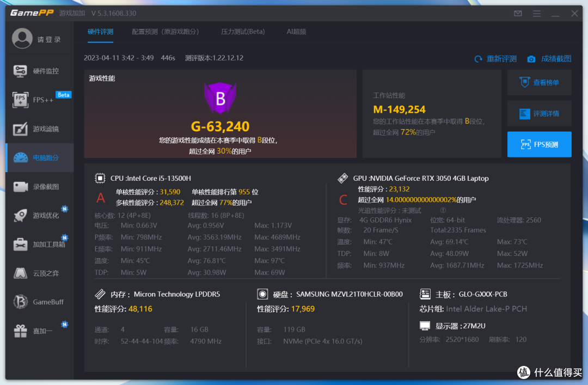Image resolution: width=588 pixels, height=385 pixels.
Task: Open the 评测详情 details button
Action: tap(539, 113)
